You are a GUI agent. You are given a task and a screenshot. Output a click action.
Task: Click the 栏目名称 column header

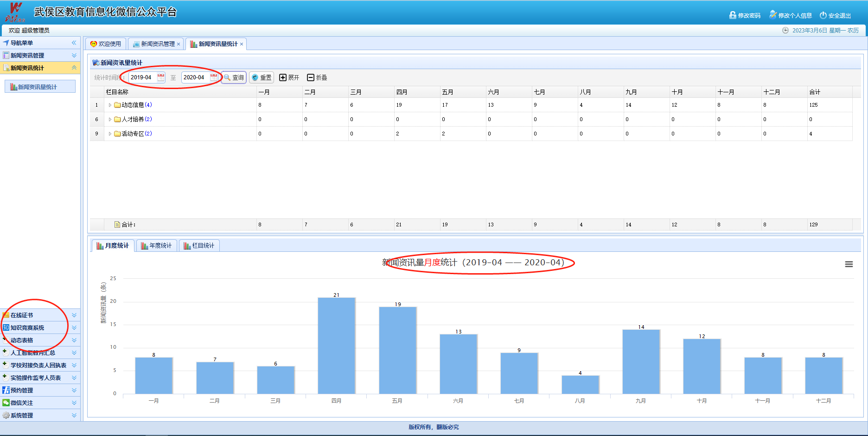pyautogui.click(x=180, y=92)
